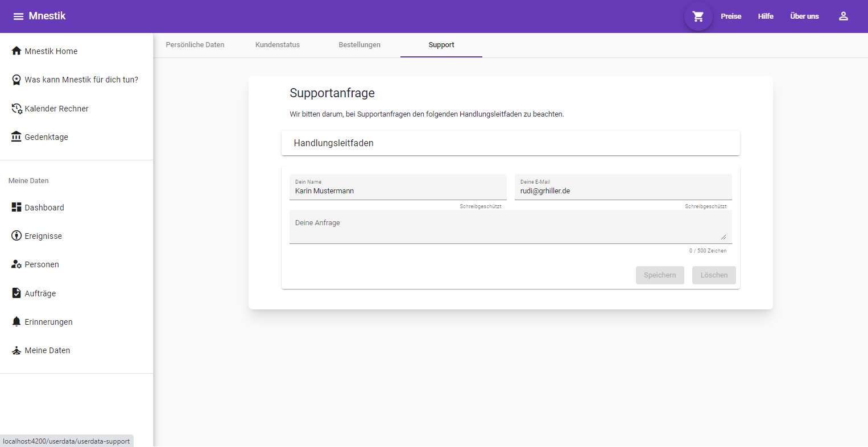Switch to the Kundenstatus tab
Image resolution: width=868 pixels, height=447 pixels.
[278, 45]
